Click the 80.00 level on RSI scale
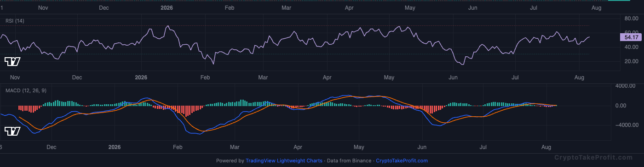Image resolution: width=644 pixels, height=167 pixels. click(632, 18)
